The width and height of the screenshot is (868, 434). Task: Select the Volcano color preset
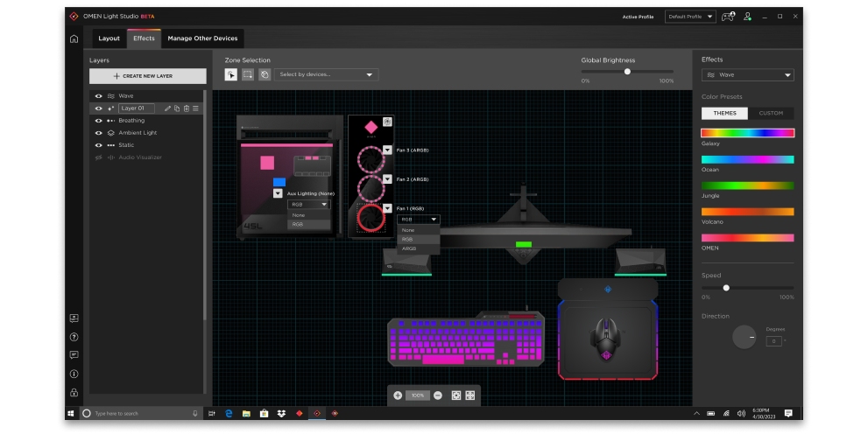747,211
